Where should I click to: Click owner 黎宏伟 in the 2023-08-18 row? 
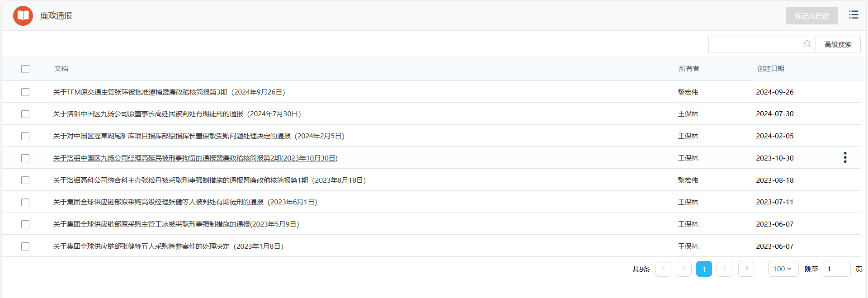point(688,180)
